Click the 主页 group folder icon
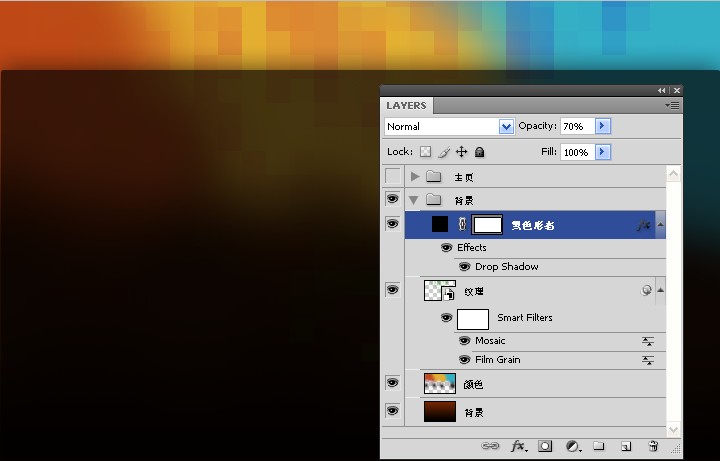This screenshot has width=720, height=461. (433, 176)
